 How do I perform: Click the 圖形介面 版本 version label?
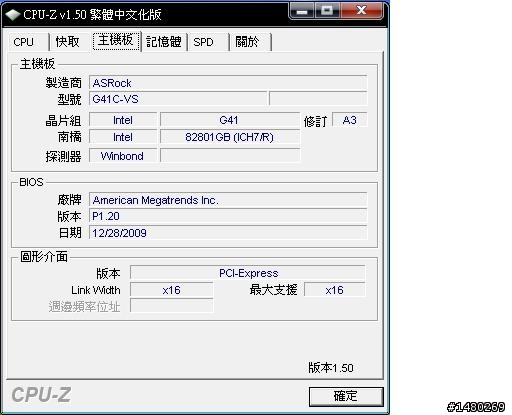(x=108, y=273)
